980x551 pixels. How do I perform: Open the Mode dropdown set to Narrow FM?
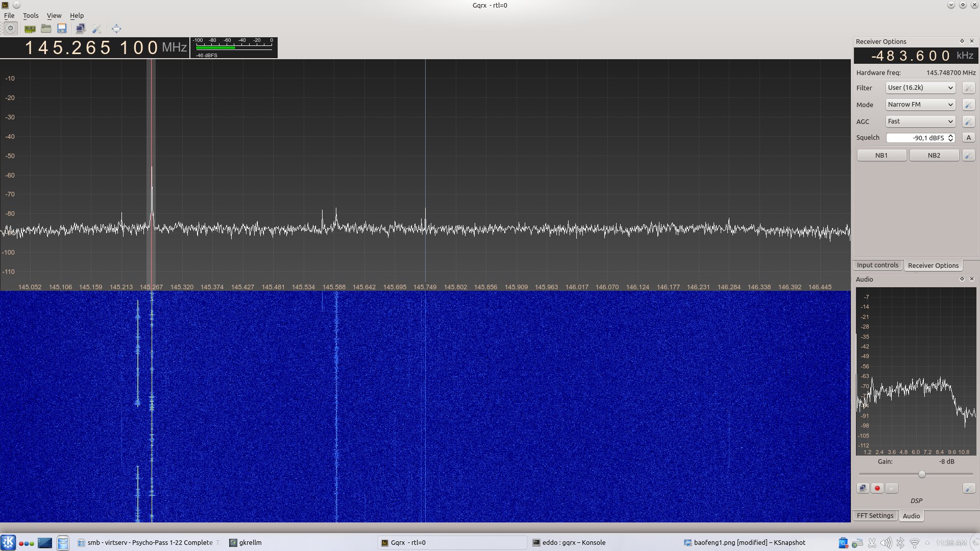[920, 105]
